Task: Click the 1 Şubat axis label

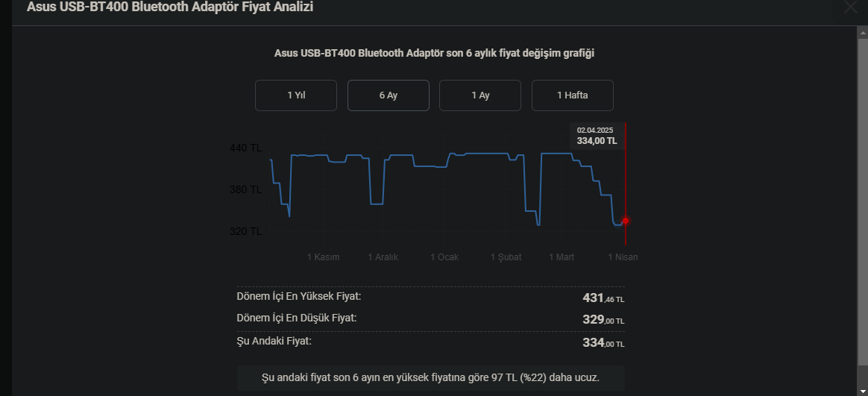Action: pyautogui.click(x=506, y=257)
